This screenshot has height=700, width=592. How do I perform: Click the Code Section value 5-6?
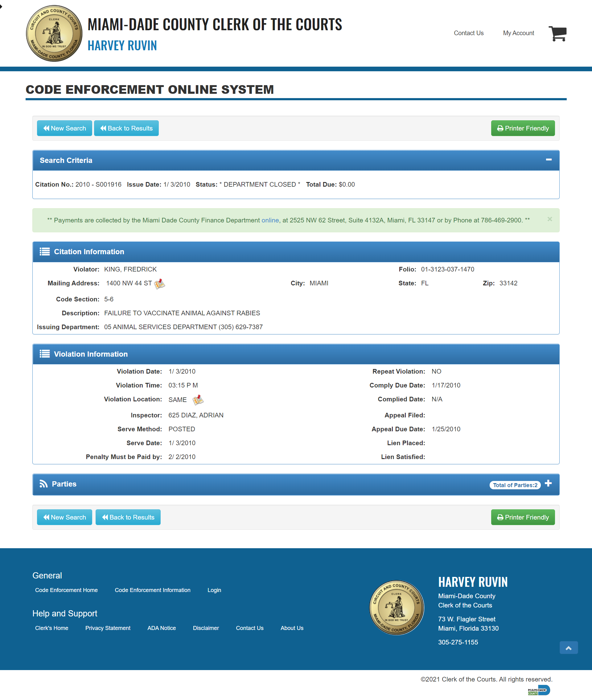pyautogui.click(x=109, y=300)
